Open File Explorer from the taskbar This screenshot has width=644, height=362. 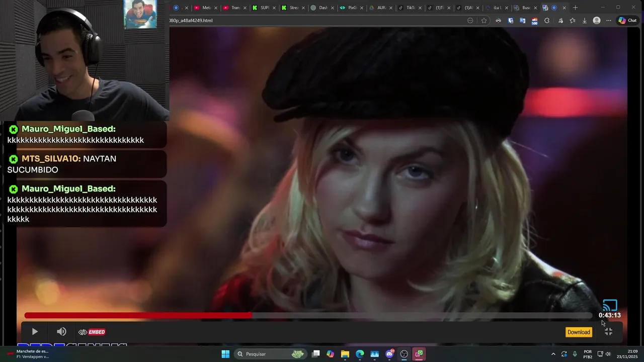[x=345, y=354]
